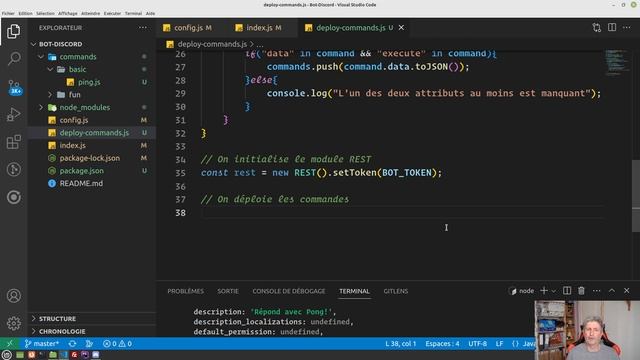Change file encoding UTF-8
This screenshot has width=640, height=360.
tap(477, 344)
